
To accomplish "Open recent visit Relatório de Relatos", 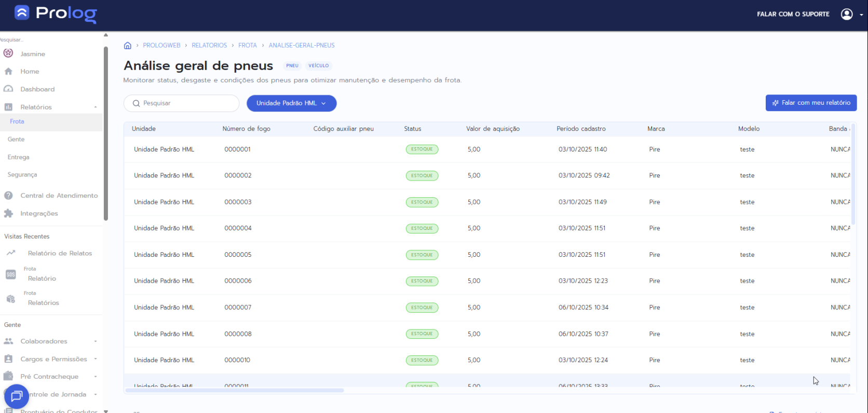I will (60, 253).
